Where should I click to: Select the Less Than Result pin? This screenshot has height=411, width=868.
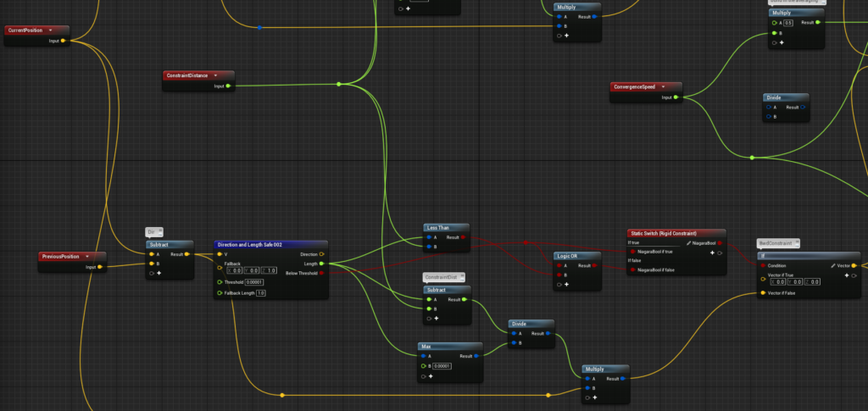[464, 237]
